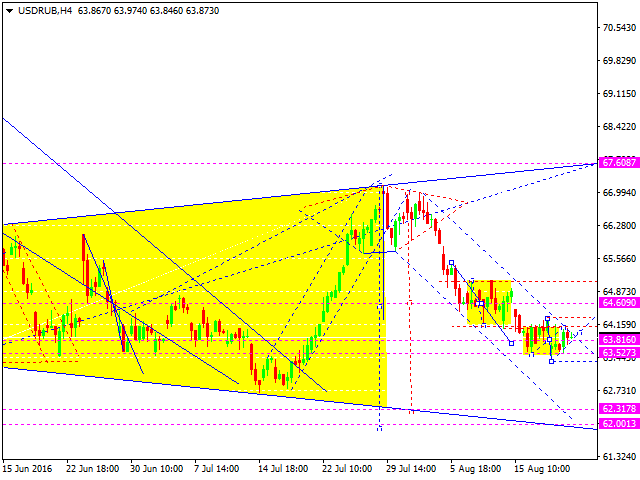Select the 63.5273 magenta price level label
Image resolution: width=640 pixels, height=480 pixels.
coord(619,353)
